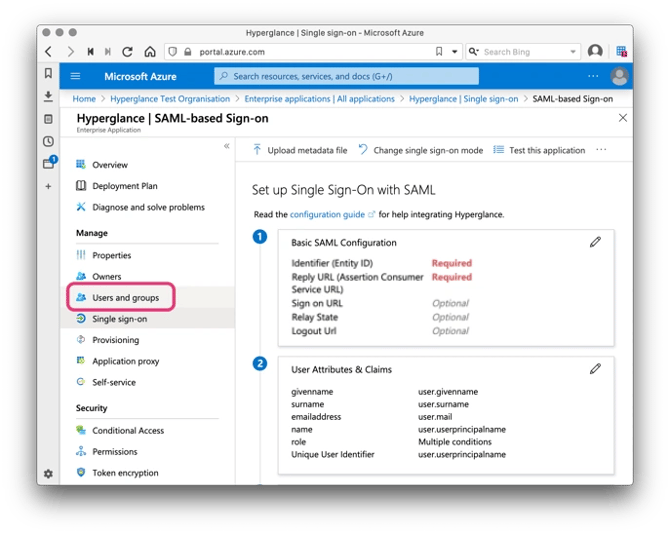Edit Basic SAML Configuration with pencil icon
670x534 pixels.
coord(595,242)
